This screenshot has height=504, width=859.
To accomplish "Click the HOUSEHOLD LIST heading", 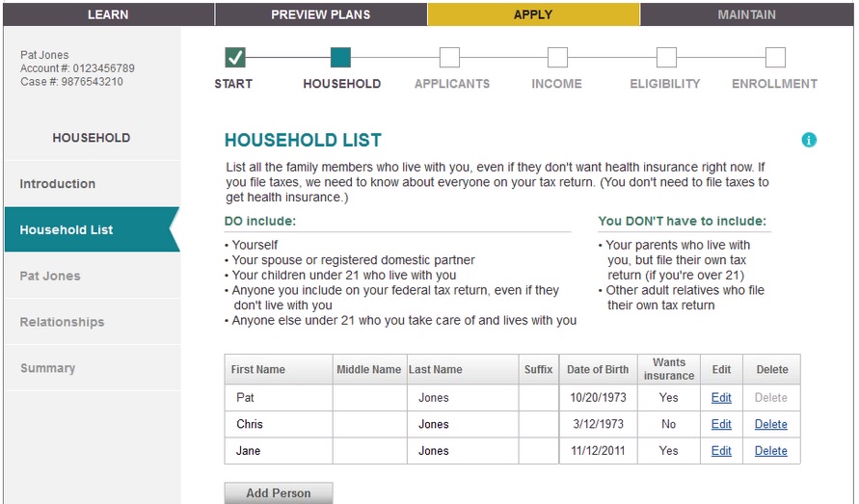I will (303, 141).
